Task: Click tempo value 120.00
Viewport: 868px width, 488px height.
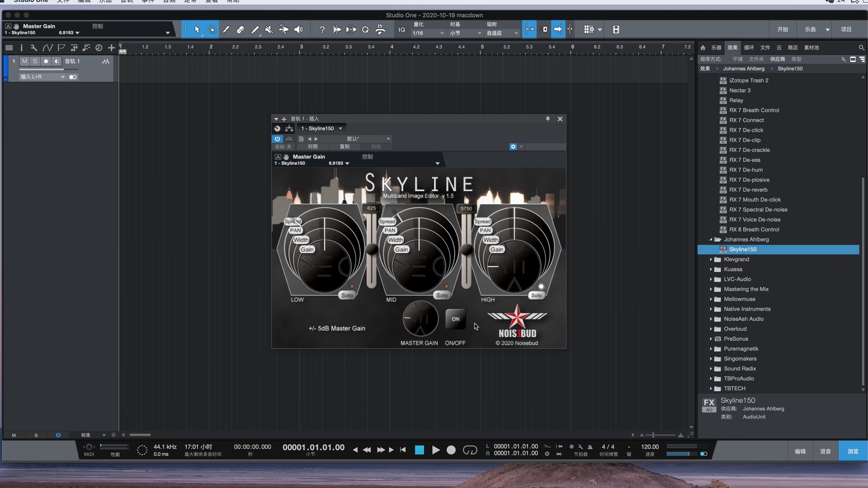Action: [650, 447]
